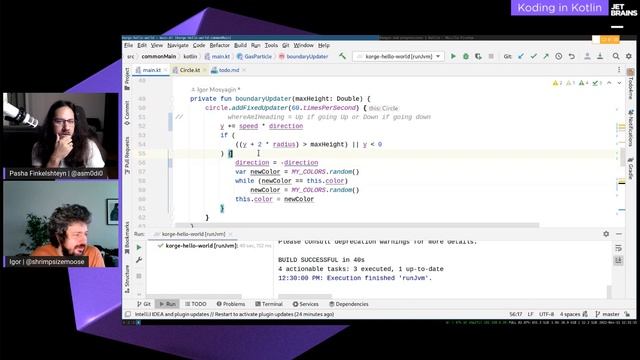Viewport: 640px width, 360px height.
Task: Click the green Run button in the toolbar
Action: pos(453,56)
